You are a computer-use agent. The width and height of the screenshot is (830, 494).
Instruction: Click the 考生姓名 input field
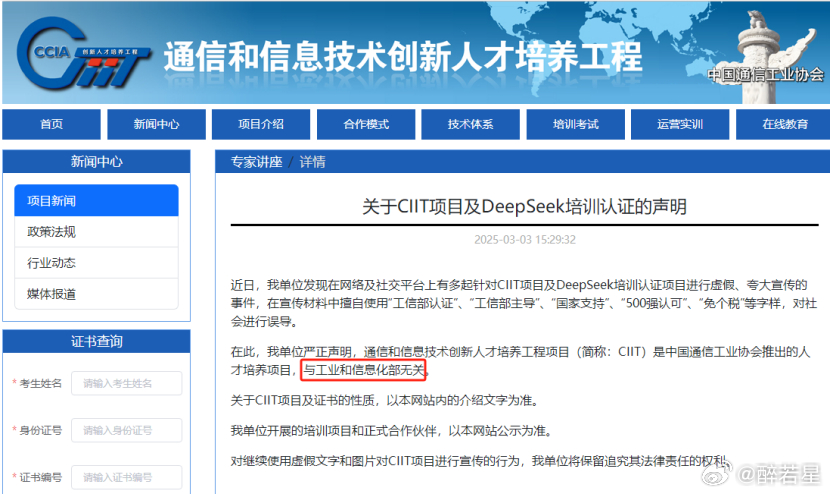[127, 383]
